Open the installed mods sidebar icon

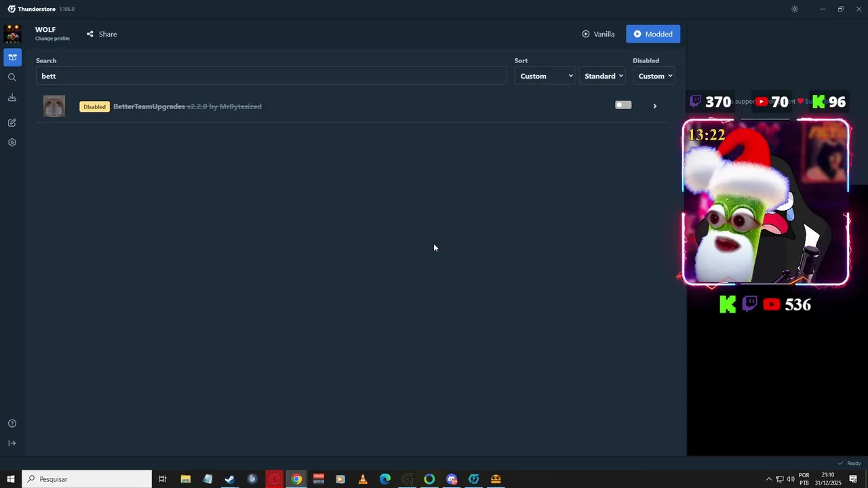tap(12, 57)
